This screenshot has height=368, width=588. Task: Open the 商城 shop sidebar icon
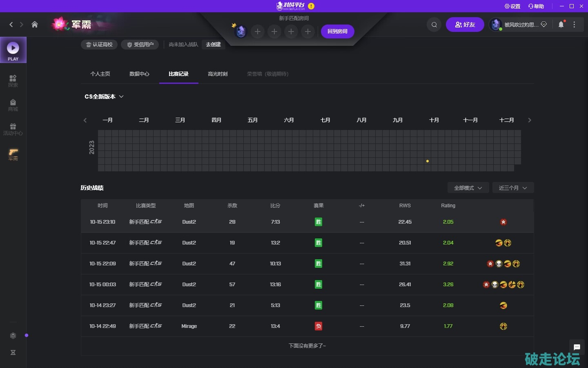pyautogui.click(x=13, y=105)
